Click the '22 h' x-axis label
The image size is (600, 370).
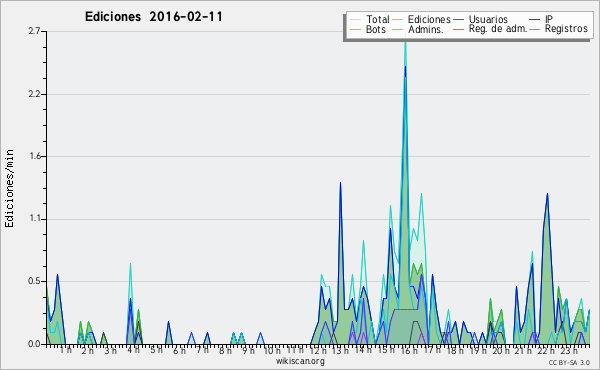click(x=546, y=350)
